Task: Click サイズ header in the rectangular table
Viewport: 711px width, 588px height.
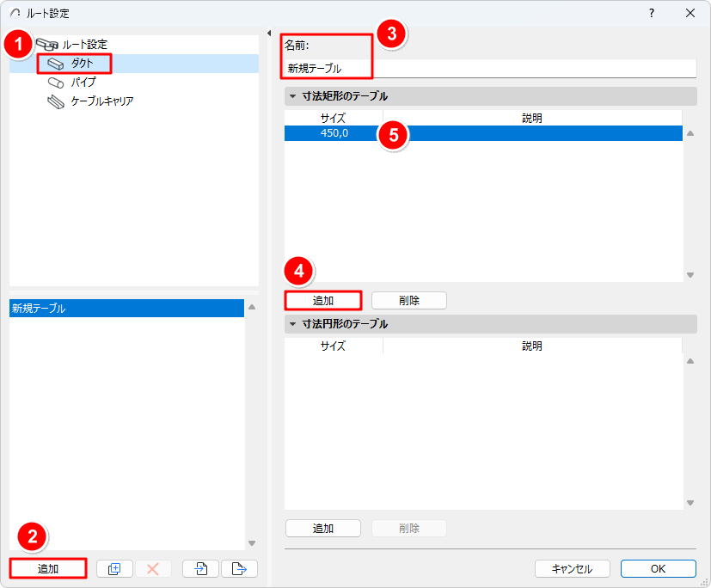Action: pos(334,119)
